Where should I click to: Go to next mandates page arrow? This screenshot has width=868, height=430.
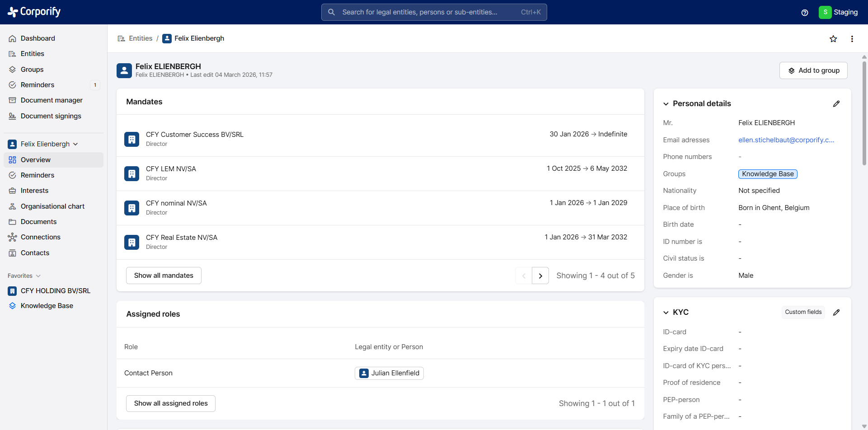tap(540, 276)
